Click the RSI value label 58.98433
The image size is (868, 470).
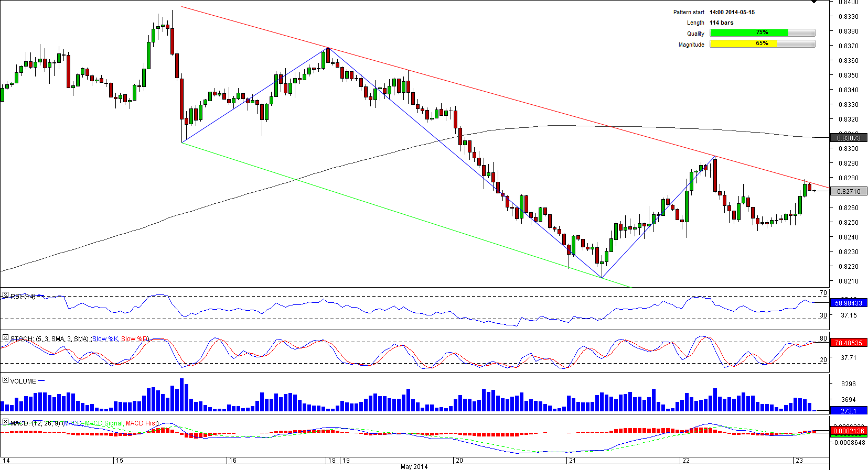[849, 303]
